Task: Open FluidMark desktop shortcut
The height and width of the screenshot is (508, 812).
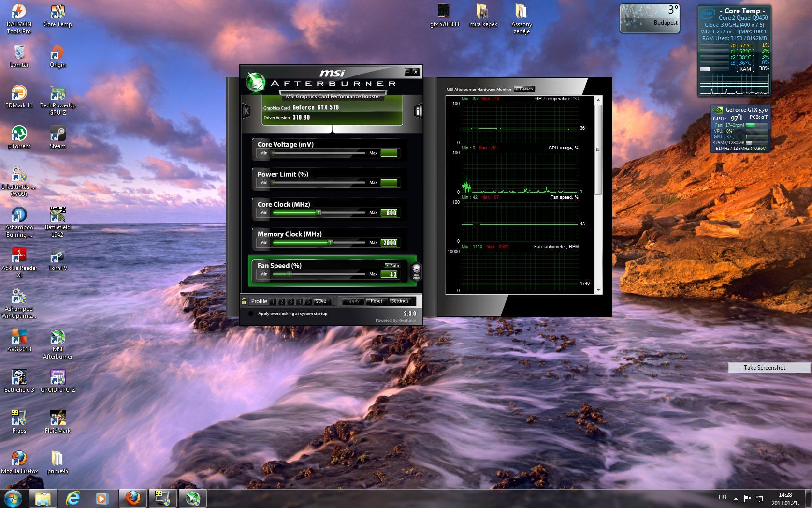Action: click(x=58, y=422)
